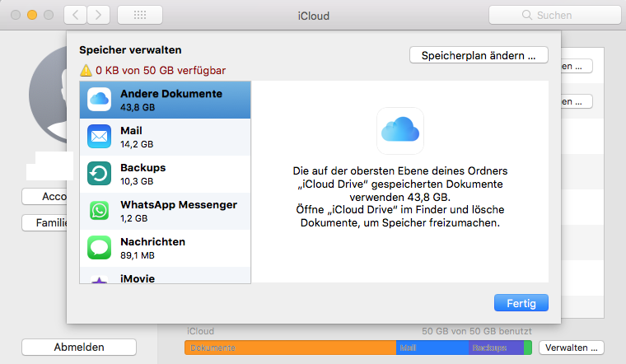Click the WhatsApp Messenger icon
The width and height of the screenshot is (626, 364).
tap(100, 211)
